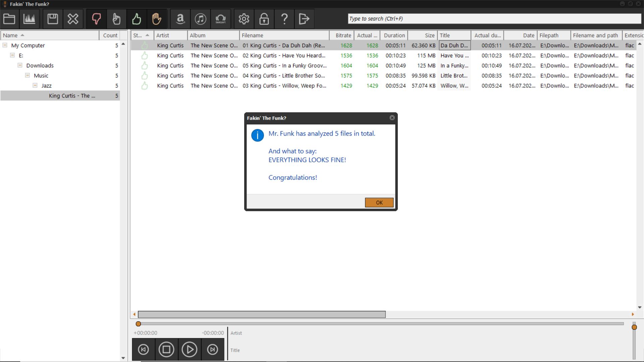
Task: Toggle thumbs-up status on Da Duh Dah row
Action: click(145, 45)
